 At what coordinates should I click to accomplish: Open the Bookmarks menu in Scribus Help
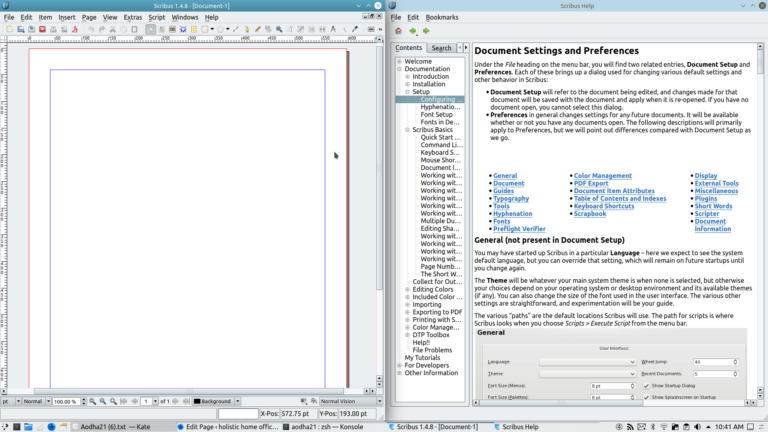click(x=442, y=17)
